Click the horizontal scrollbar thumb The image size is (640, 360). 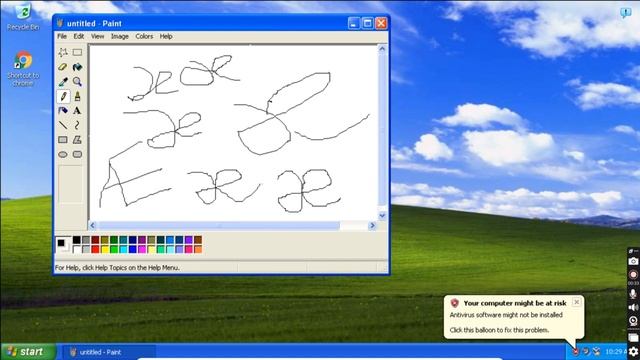point(219,225)
